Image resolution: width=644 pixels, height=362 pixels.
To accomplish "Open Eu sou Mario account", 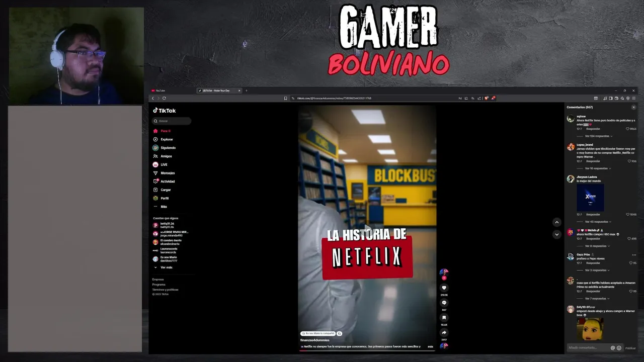I will click(166, 259).
